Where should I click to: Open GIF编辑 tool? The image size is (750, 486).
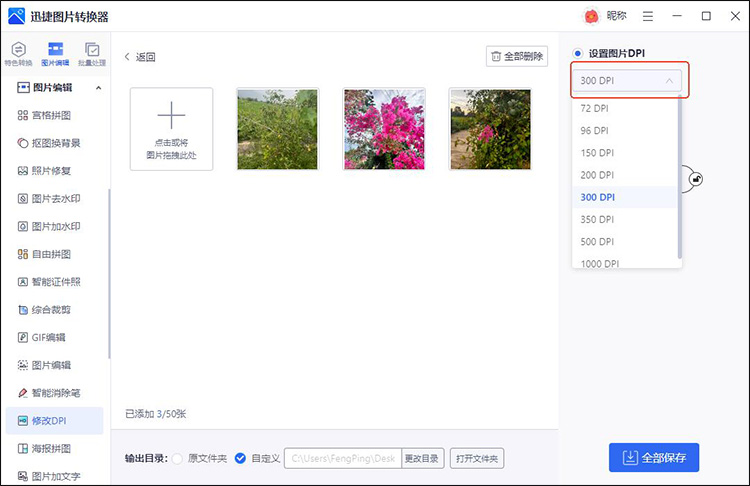(x=42, y=337)
